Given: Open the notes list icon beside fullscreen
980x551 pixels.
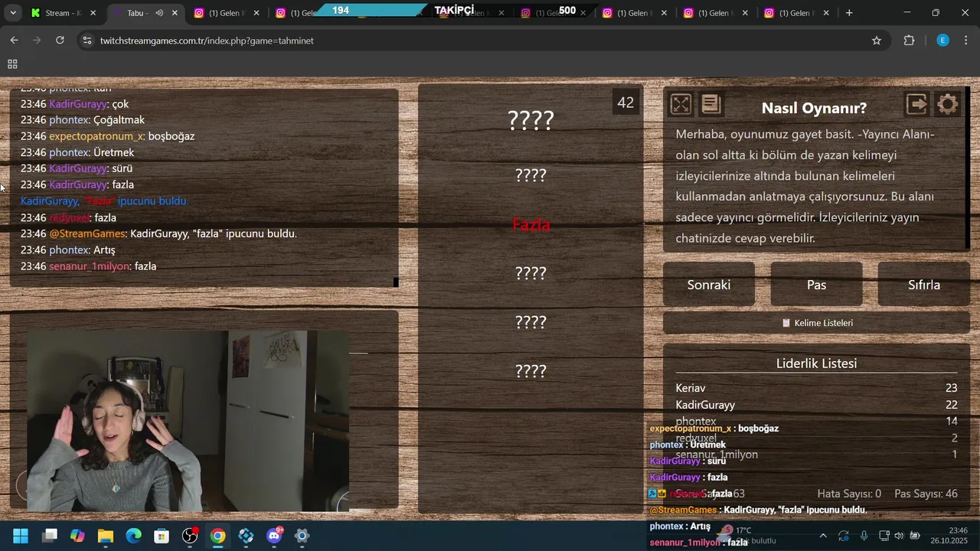Looking at the screenshot, I should [x=710, y=104].
